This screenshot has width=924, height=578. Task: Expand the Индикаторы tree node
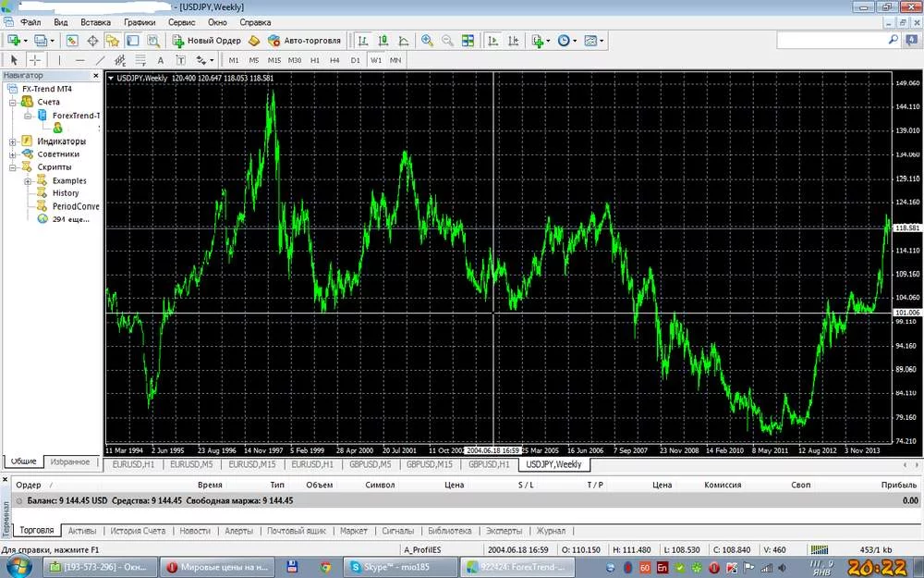[x=12, y=141]
